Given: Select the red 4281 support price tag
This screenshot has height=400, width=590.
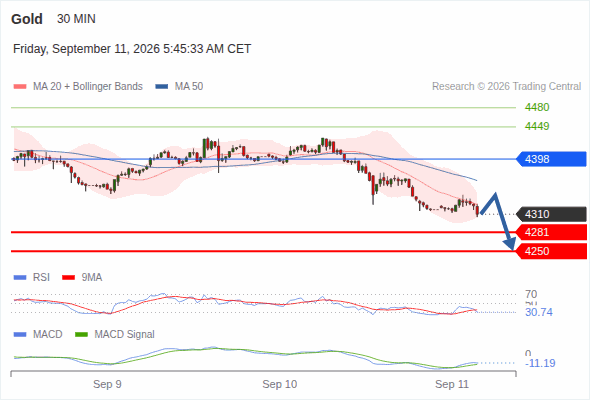Looking at the screenshot, I should 551,232.
